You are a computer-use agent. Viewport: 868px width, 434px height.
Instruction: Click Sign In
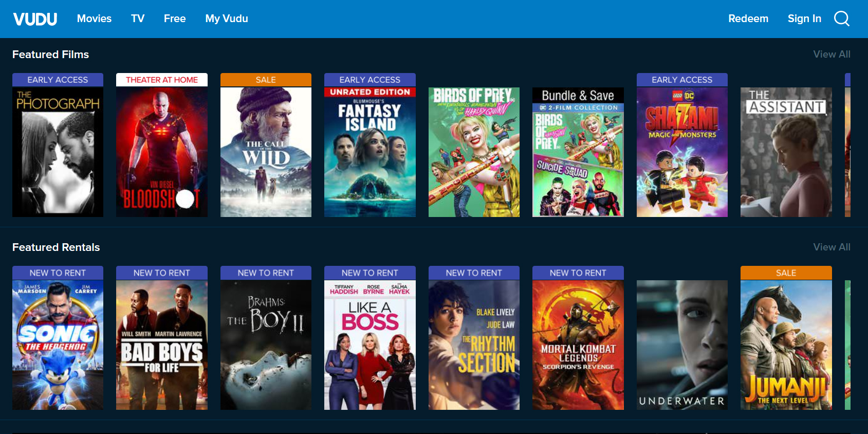804,19
